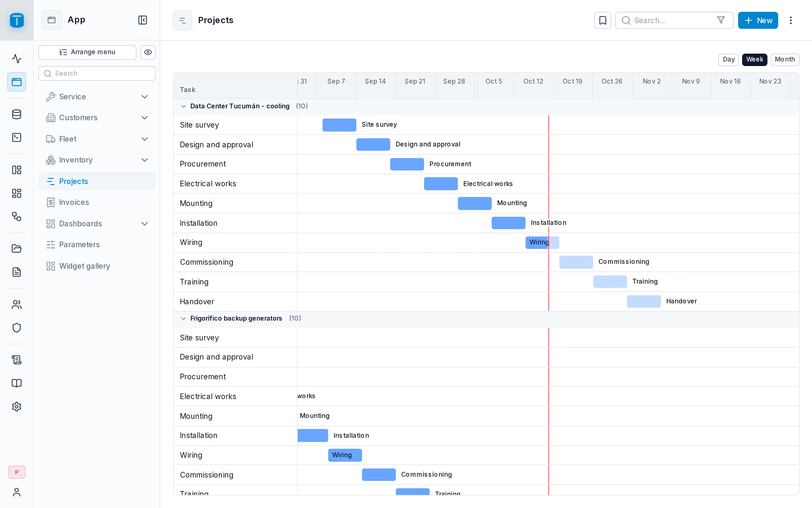Open the Invoices menu item
This screenshot has height=508, width=812.
(97, 202)
